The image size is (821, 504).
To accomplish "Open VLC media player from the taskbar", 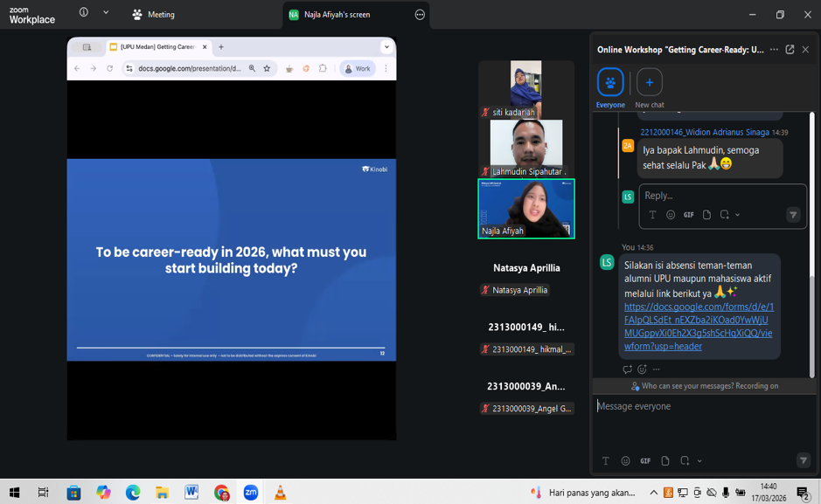I will click(280, 493).
